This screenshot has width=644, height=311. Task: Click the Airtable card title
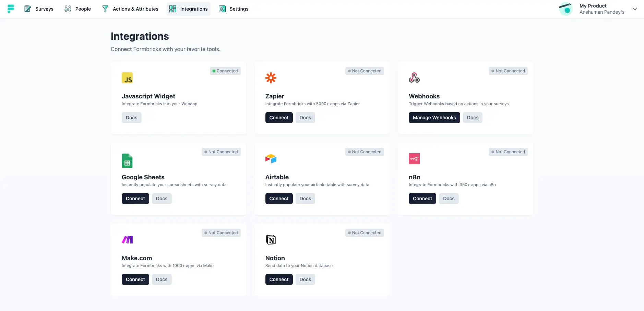(277, 177)
